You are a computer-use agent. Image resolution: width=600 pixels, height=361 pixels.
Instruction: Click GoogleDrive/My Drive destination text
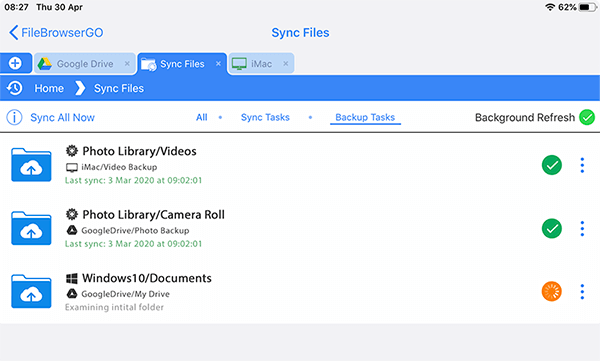pyautogui.click(x=126, y=294)
